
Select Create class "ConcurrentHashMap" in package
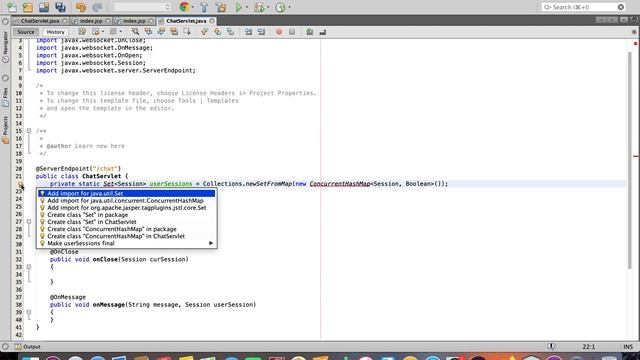(127, 229)
